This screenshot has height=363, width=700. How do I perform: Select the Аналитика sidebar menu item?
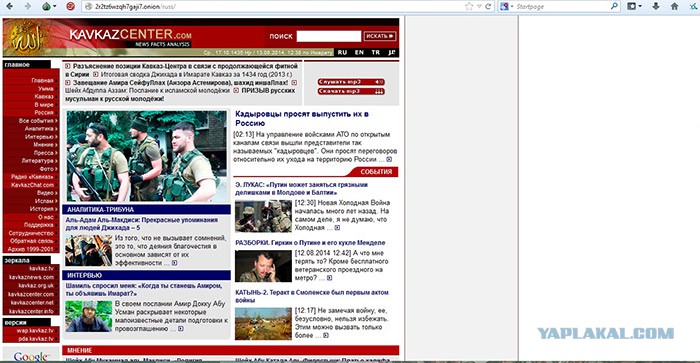pyautogui.click(x=41, y=129)
